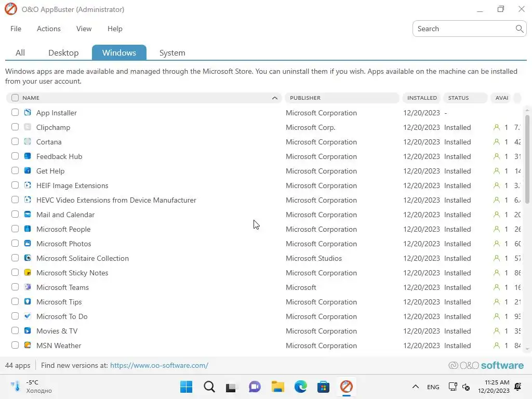This screenshot has width=532, height=399.
Task: Switch to the All tab
Action: [20, 52]
